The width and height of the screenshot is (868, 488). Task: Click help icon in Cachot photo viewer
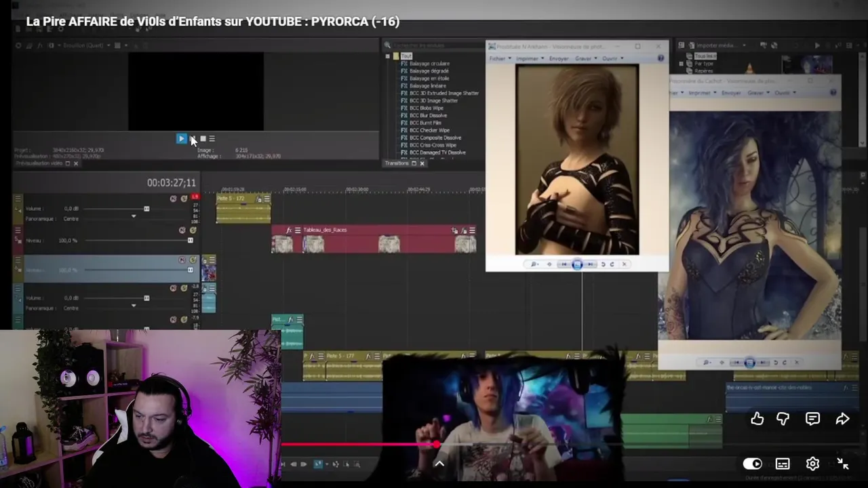point(833,92)
